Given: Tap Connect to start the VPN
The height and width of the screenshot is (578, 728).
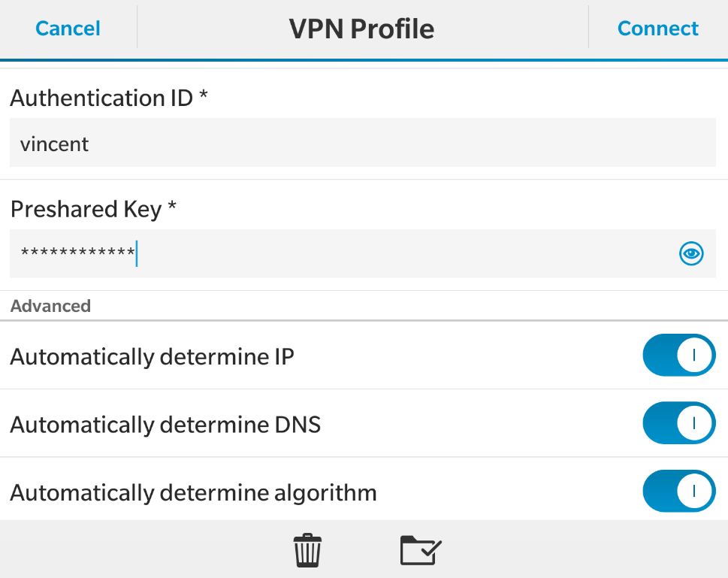Looking at the screenshot, I should (x=657, y=29).
